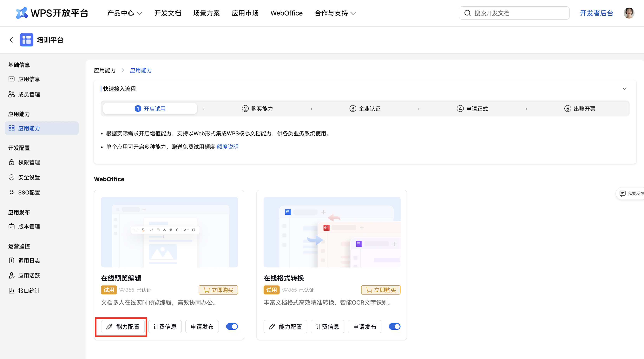The width and height of the screenshot is (644, 359).
Task: Open 应用市场 in the top navigation
Action: (245, 13)
